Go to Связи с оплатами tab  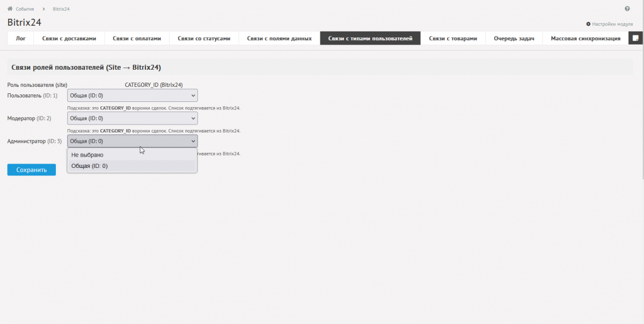pos(137,38)
